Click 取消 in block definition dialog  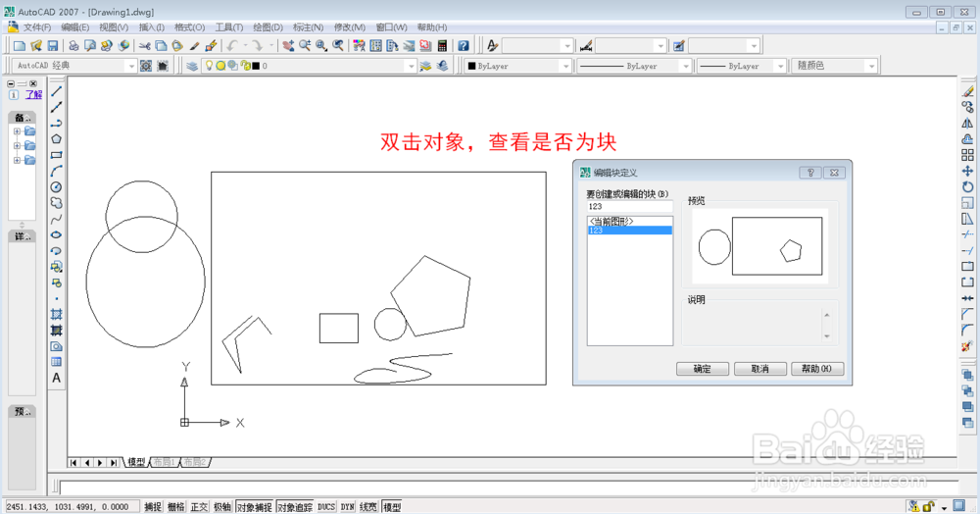760,369
